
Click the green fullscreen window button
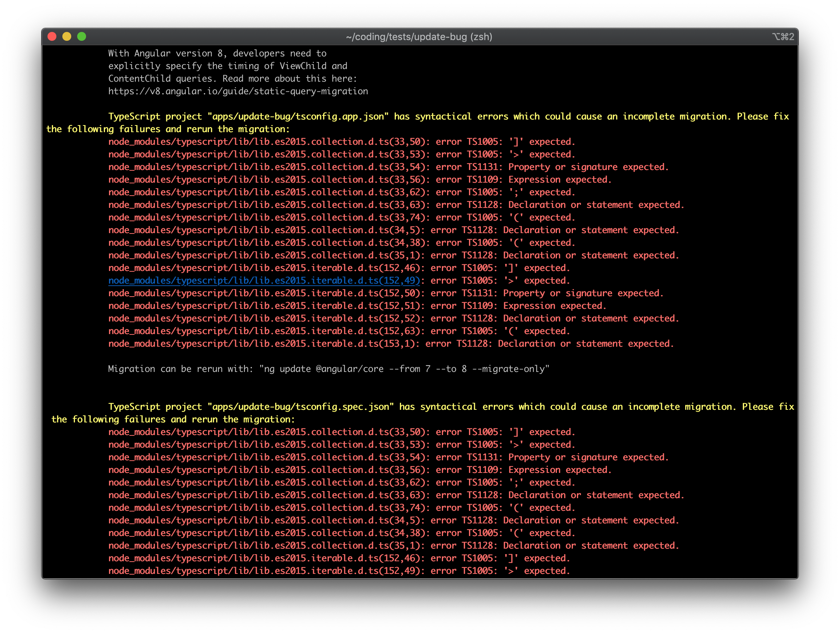82,36
